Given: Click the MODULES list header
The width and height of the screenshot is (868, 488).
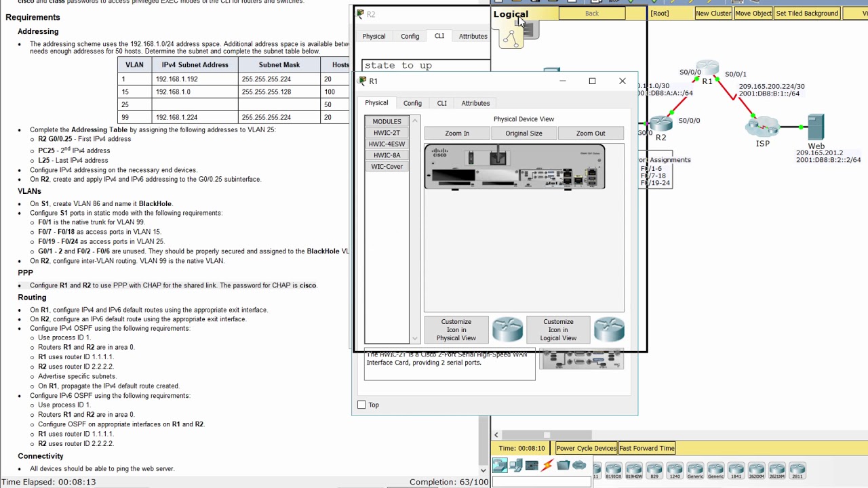Looking at the screenshot, I should [387, 121].
